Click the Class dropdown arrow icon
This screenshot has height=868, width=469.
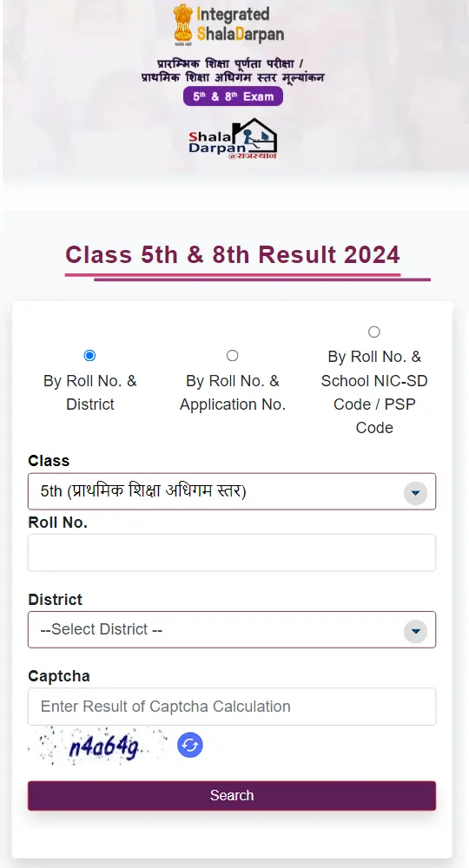(415, 492)
